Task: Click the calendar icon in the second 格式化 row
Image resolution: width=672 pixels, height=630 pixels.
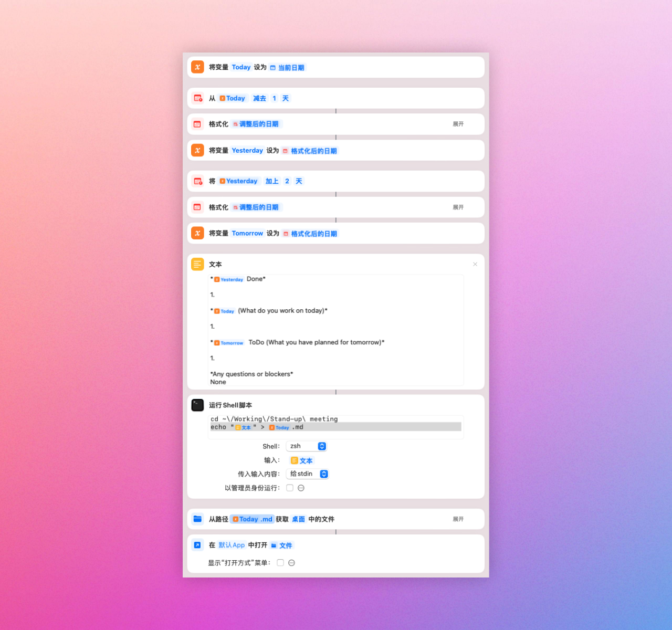Action: (197, 207)
